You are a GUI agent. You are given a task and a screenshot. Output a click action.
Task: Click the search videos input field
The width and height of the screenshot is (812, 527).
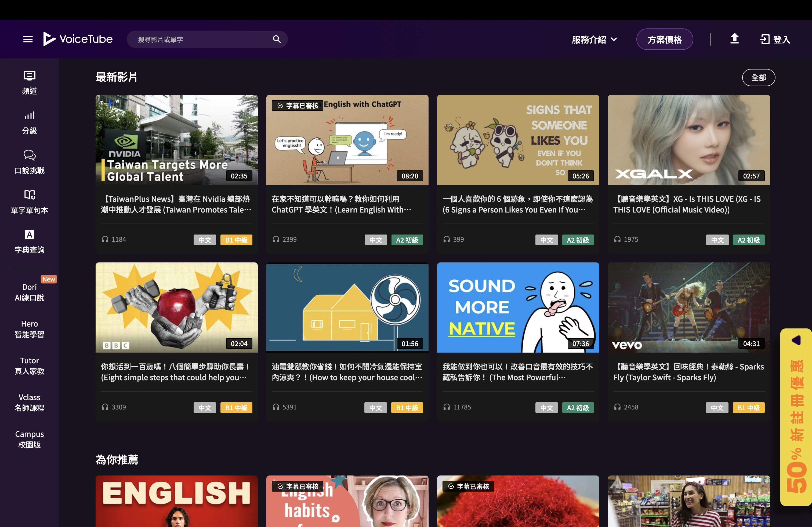(x=201, y=39)
